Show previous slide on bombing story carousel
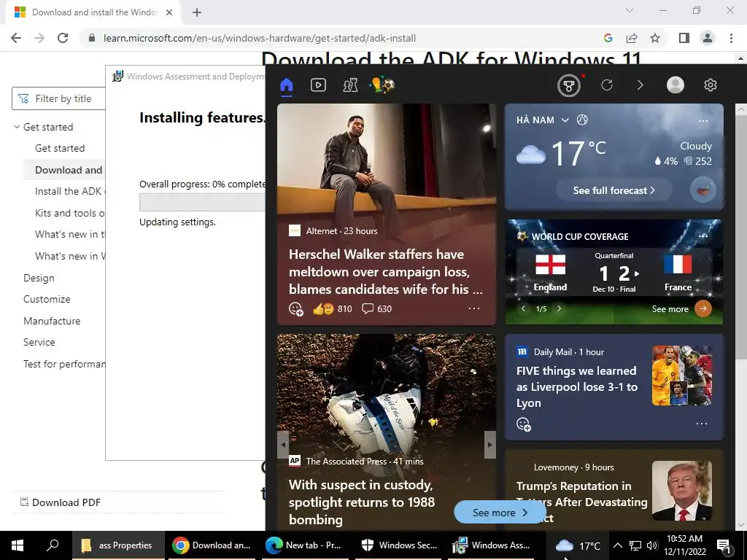The height and width of the screenshot is (560, 747). click(283, 445)
